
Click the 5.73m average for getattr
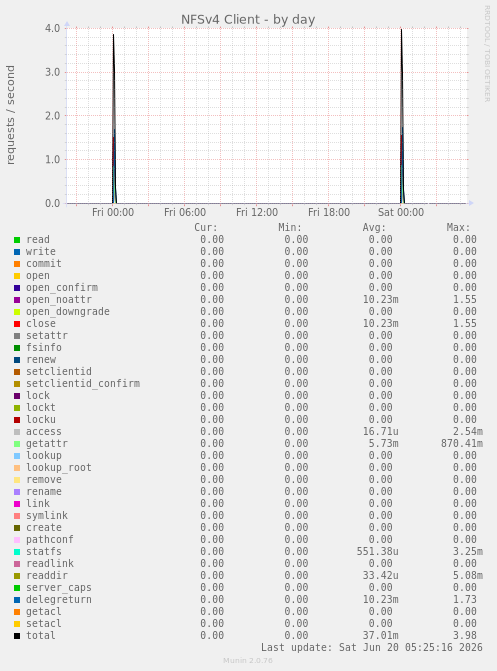click(x=384, y=444)
